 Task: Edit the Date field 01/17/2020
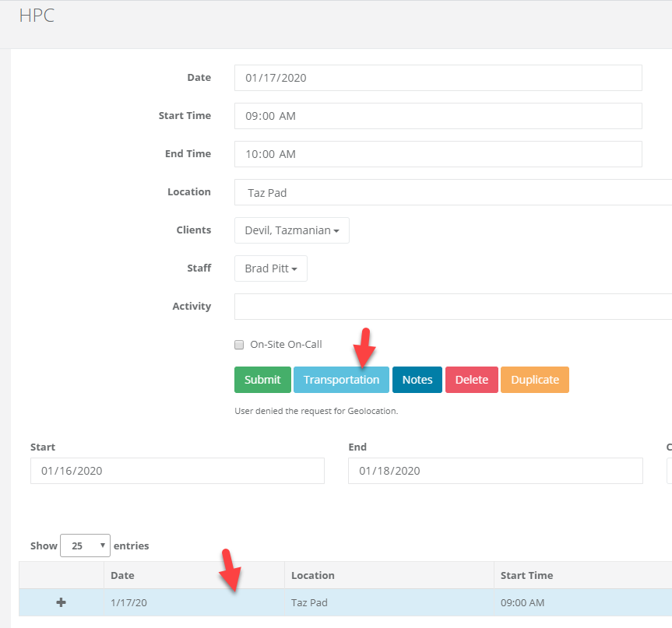pos(438,78)
